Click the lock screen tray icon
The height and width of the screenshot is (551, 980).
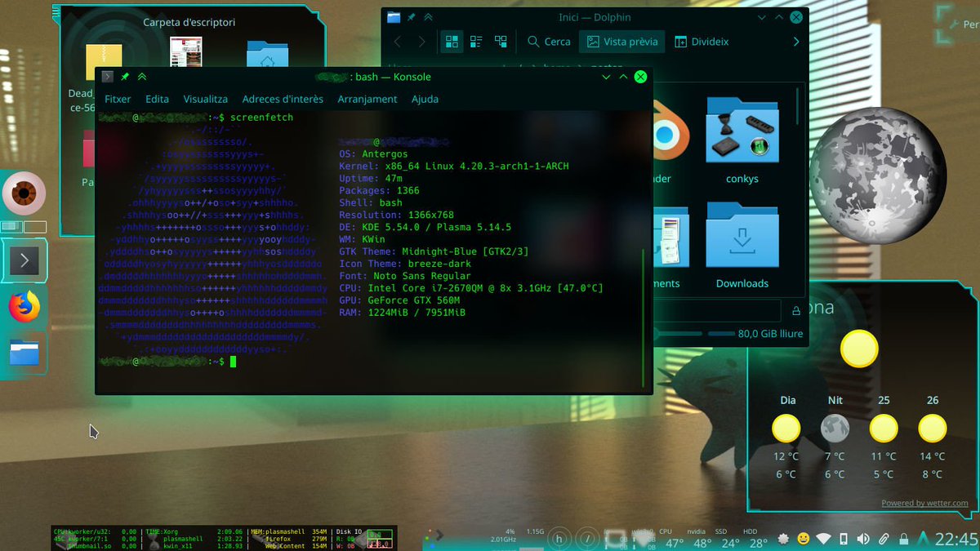(903, 539)
